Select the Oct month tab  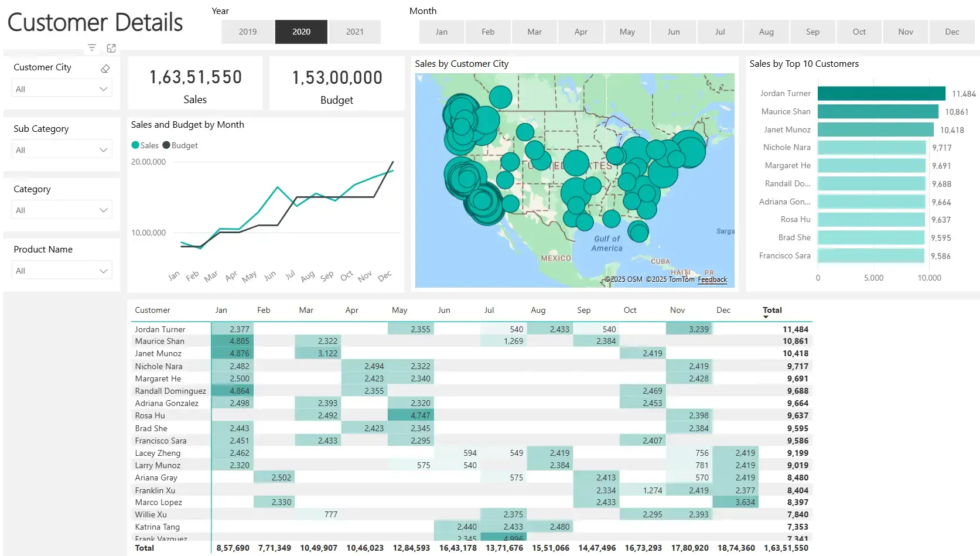(859, 32)
